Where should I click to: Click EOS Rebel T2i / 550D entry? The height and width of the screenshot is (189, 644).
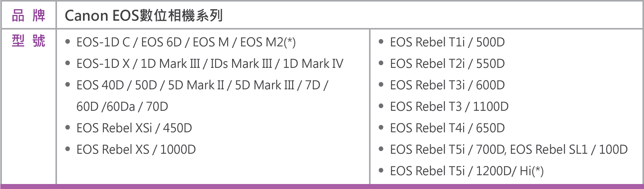tap(447, 64)
